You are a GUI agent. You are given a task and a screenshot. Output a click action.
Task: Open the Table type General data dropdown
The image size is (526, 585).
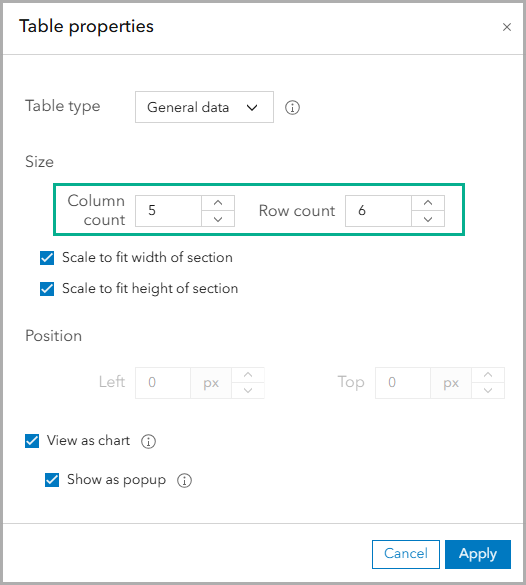point(204,107)
